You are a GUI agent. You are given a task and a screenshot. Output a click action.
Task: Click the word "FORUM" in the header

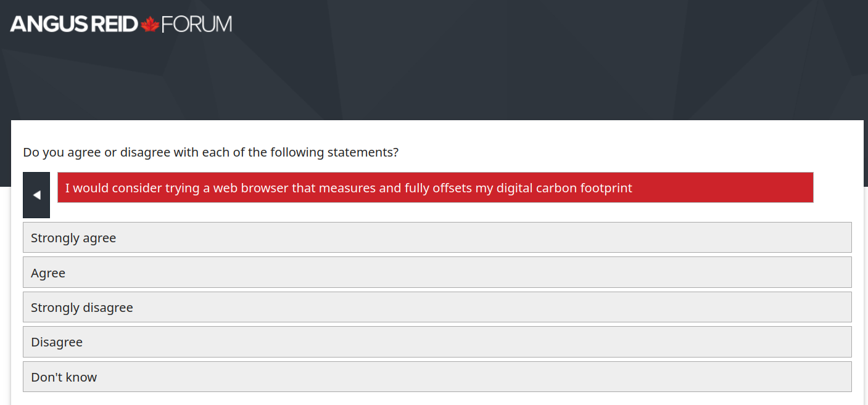point(196,25)
